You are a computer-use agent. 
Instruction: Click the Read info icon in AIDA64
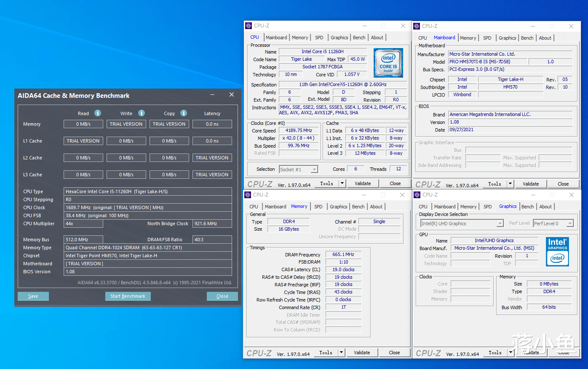point(98,113)
